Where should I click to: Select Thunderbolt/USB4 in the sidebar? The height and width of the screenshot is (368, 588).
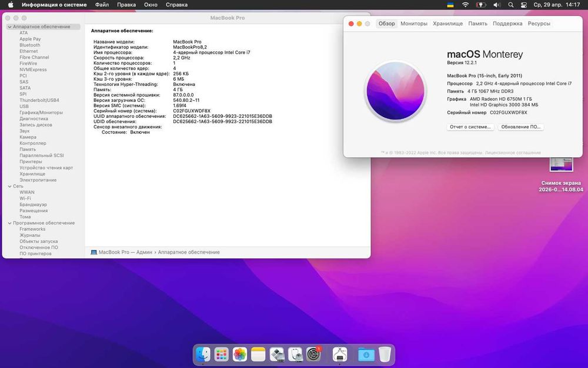39,100
